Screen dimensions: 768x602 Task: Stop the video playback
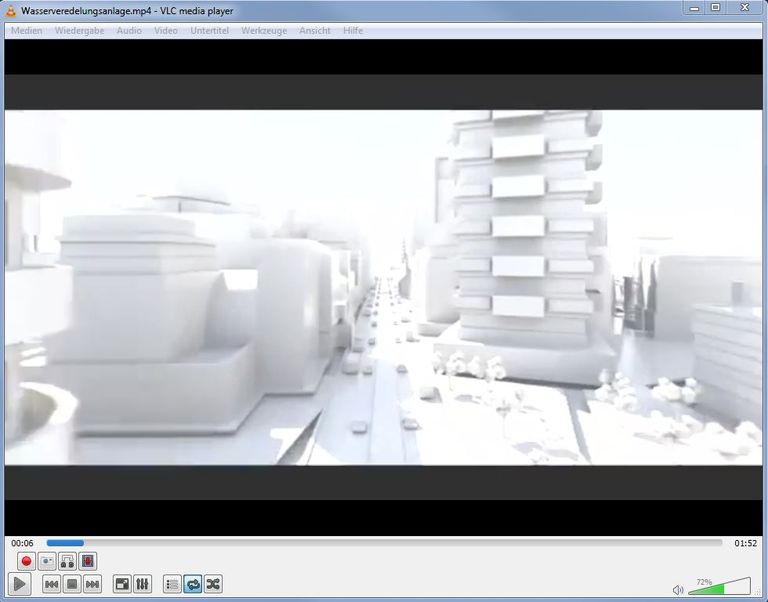[72, 584]
